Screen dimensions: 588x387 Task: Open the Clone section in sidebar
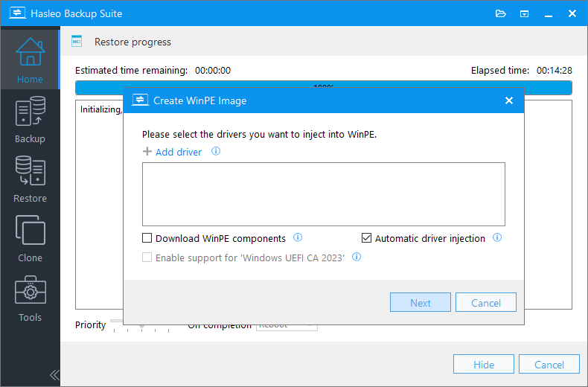30,239
